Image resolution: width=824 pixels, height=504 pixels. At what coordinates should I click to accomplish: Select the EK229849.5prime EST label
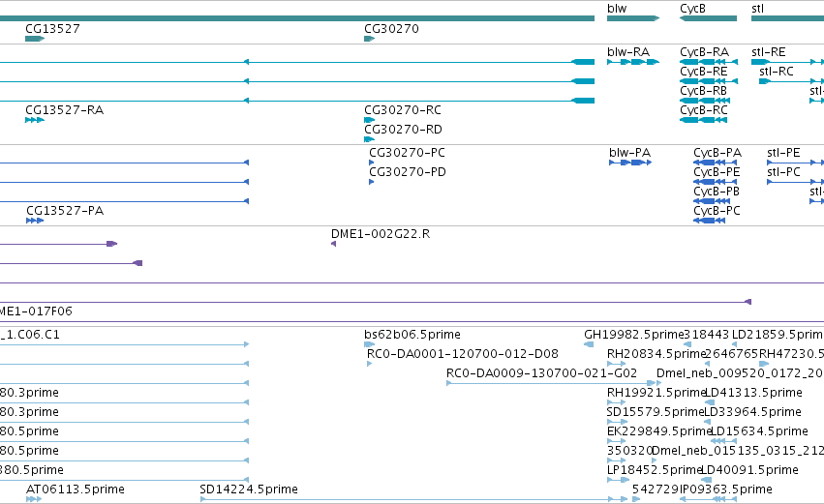(x=659, y=431)
